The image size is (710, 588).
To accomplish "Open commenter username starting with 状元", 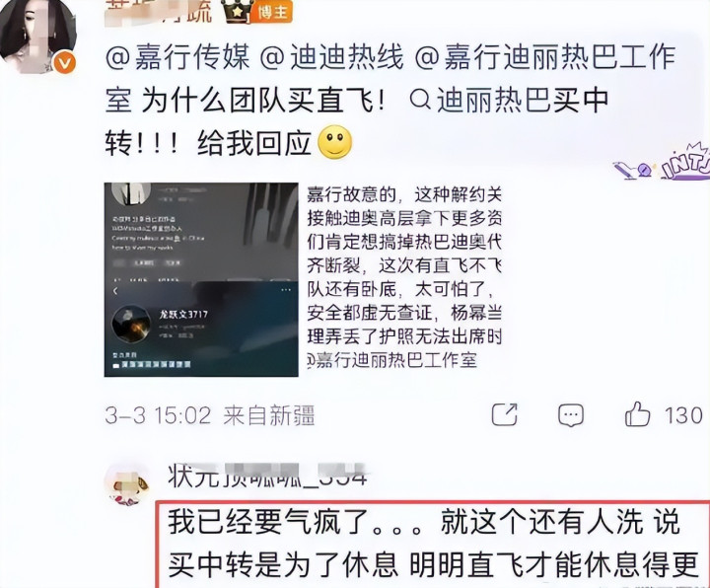I will tap(267, 477).
